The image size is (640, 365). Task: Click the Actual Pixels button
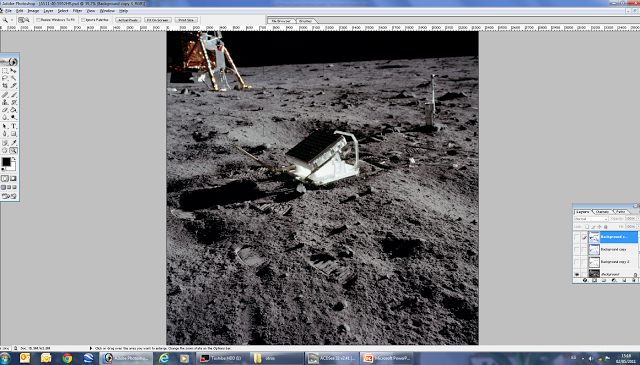128,20
